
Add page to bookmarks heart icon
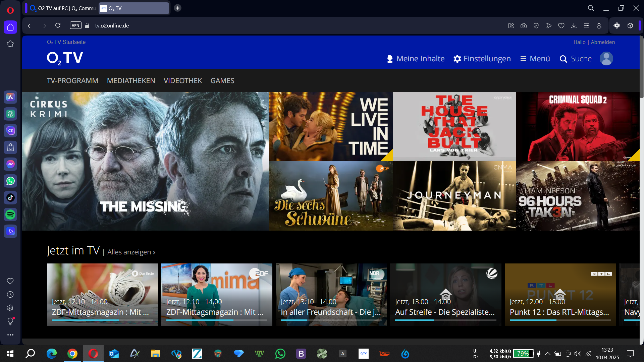pyautogui.click(x=561, y=26)
